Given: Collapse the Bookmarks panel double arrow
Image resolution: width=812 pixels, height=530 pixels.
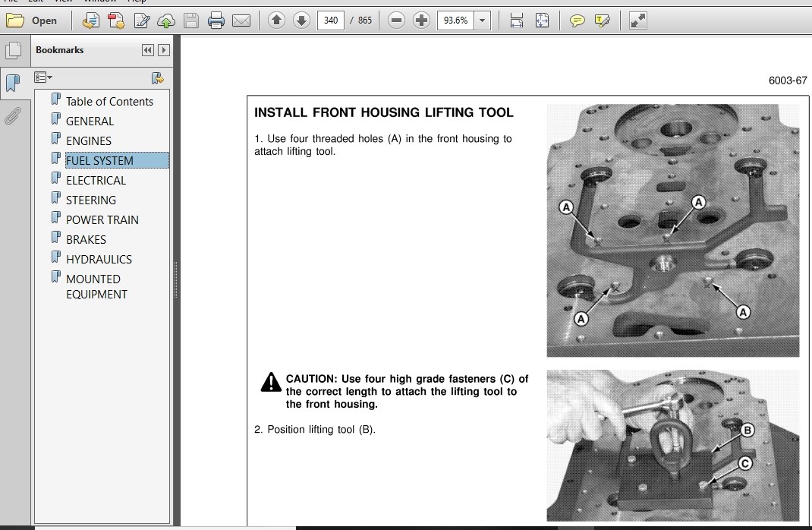Looking at the screenshot, I should tap(147, 50).
